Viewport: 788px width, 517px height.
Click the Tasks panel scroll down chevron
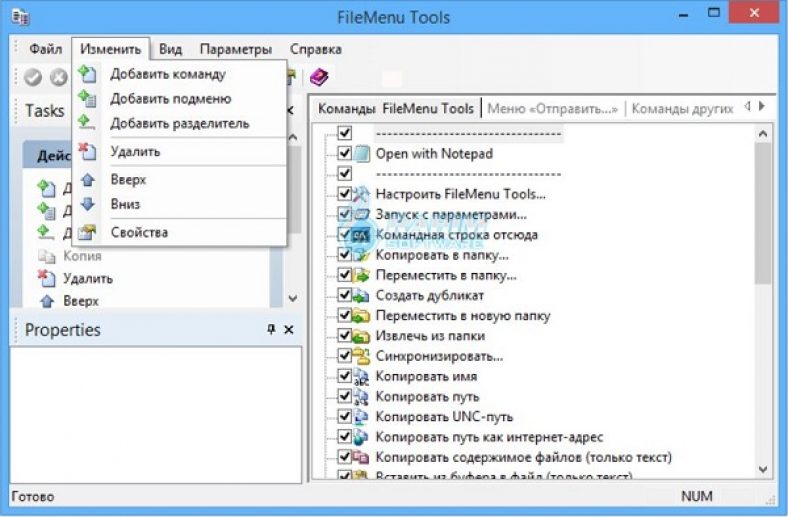(x=293, y=298)
